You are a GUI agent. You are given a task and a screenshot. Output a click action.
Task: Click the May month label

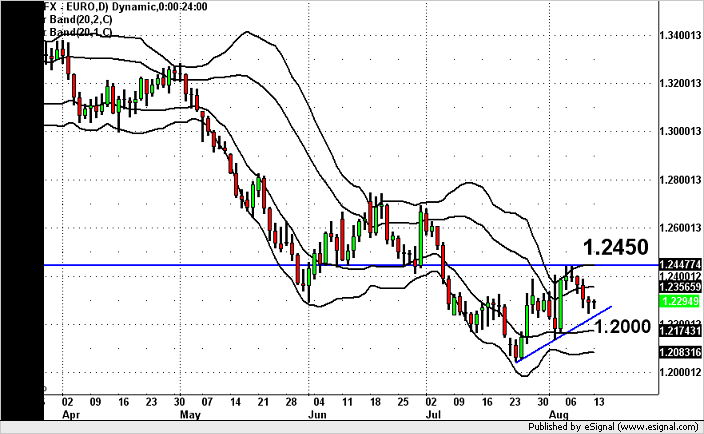tap(190, 414)
